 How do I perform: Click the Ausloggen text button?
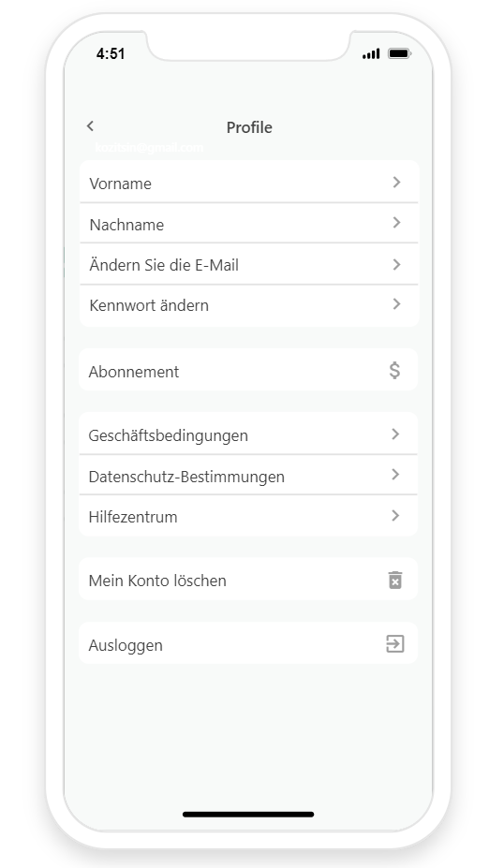126,645
